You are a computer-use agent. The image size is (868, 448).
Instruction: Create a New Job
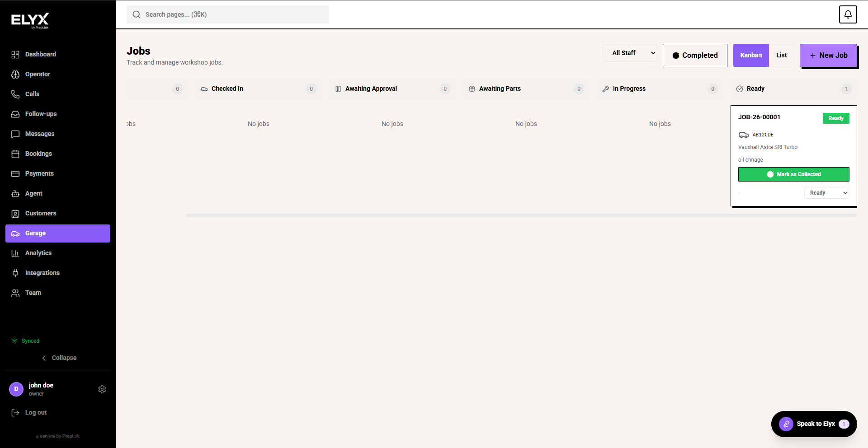tap(828, 56)
